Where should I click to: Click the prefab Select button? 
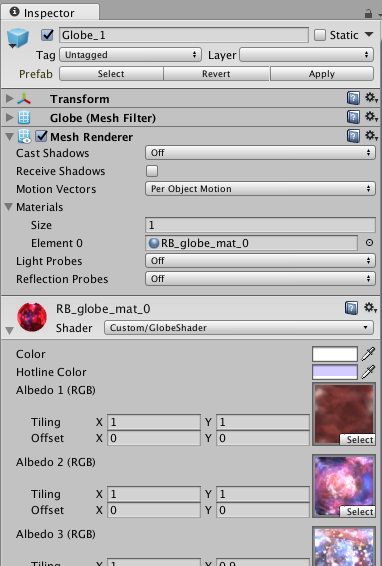[x=111, y=74]
